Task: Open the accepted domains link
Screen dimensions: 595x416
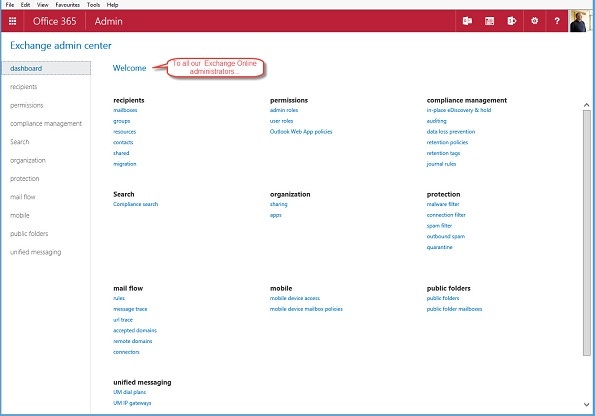Action: [135, 331]
